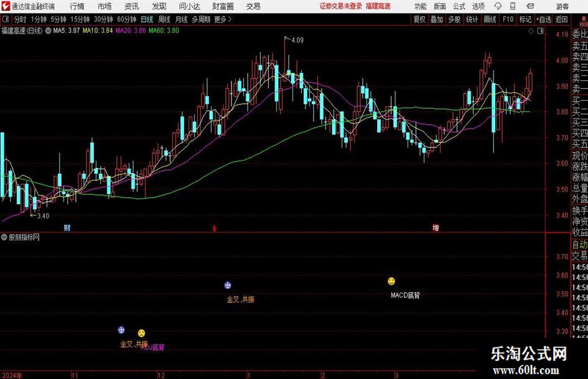This screenshot has width=588, height=379.
Task: Open the F10 company info button
Action: (508, 19)
